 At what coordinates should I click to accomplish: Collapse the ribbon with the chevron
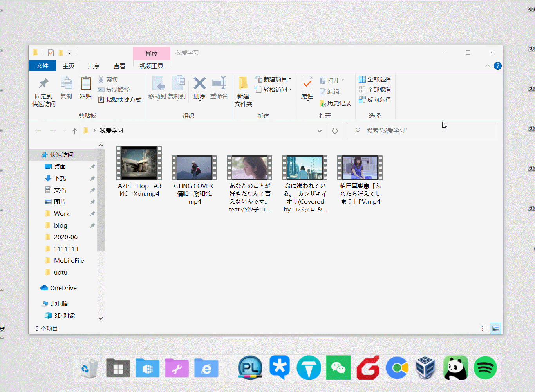(487, 66)
